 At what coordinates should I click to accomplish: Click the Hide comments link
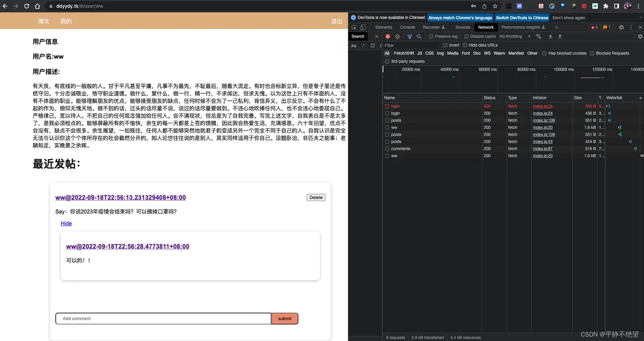pos(66,224)
